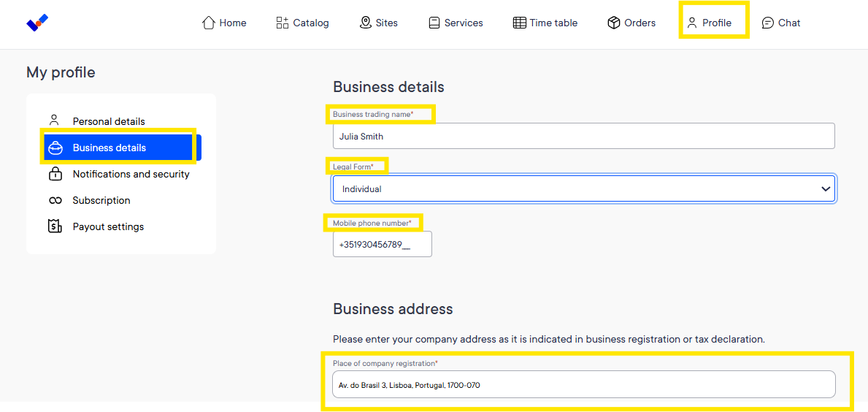868x412 pixels.
Task: Click the Orders box icon
Action: [x=613, y=23]
